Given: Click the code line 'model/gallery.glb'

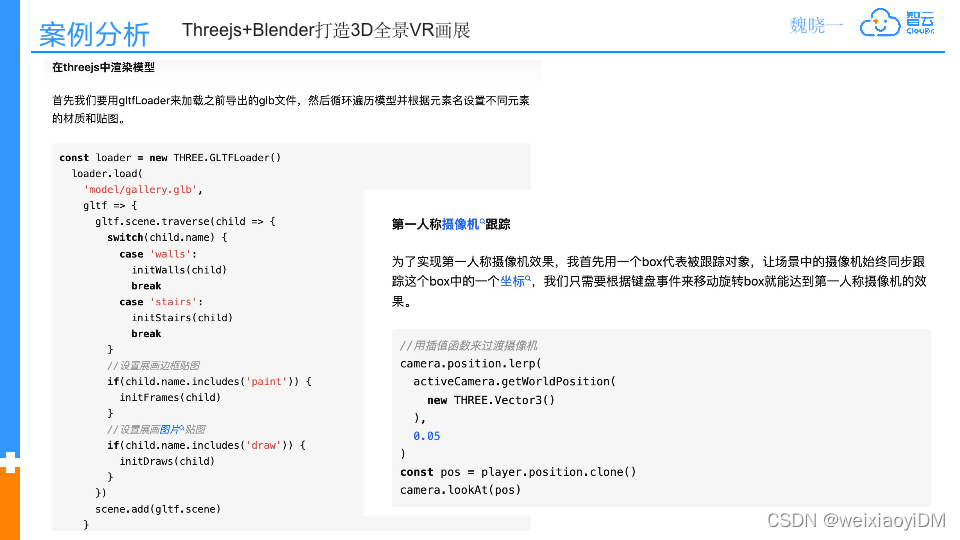Looking at the screenshot, I should click(x=143, y=189).
